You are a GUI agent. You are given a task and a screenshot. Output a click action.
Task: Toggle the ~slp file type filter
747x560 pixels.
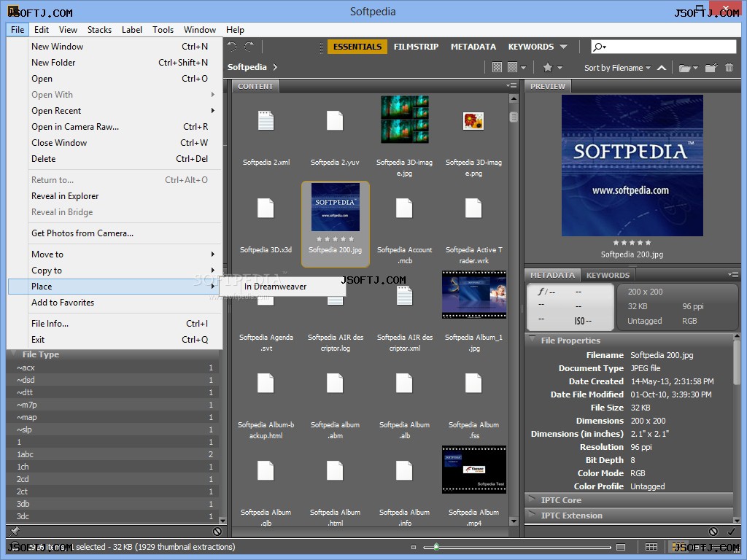pos(113,429)
